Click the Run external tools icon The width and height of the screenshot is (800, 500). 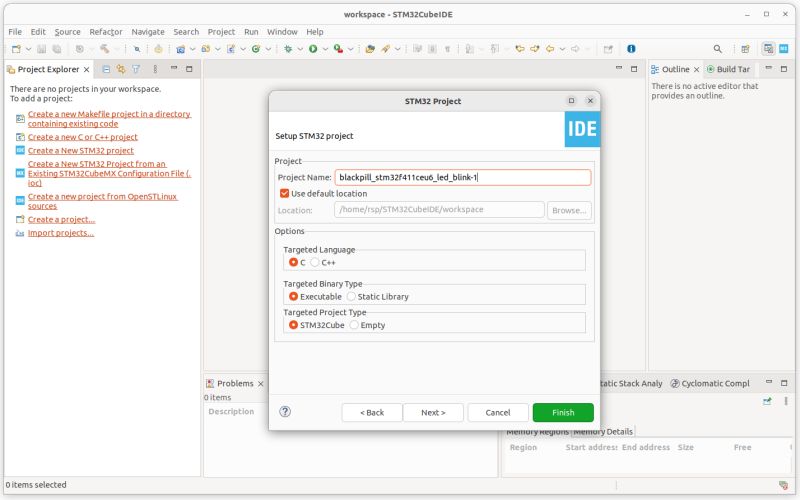point(338,49)
